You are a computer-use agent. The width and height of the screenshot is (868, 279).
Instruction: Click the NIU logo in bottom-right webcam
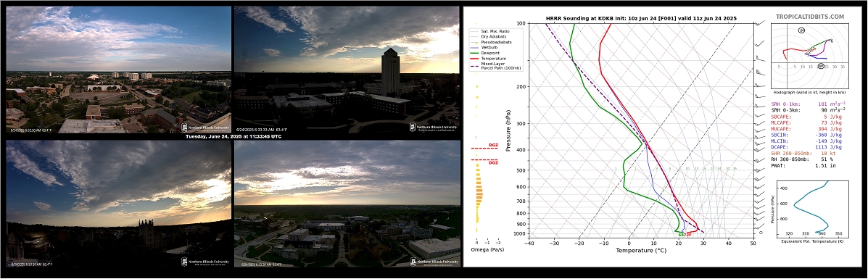[x=434, y=262]
